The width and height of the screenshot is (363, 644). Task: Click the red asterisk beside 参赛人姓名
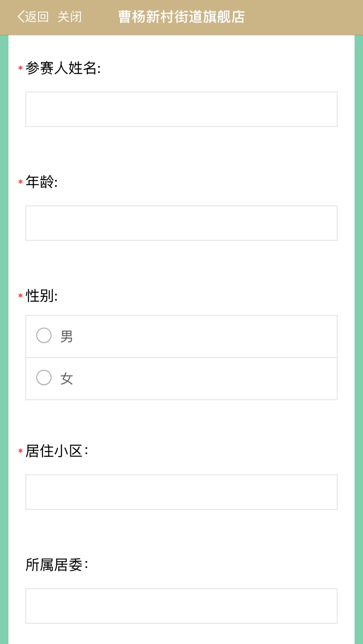[21, 68]
